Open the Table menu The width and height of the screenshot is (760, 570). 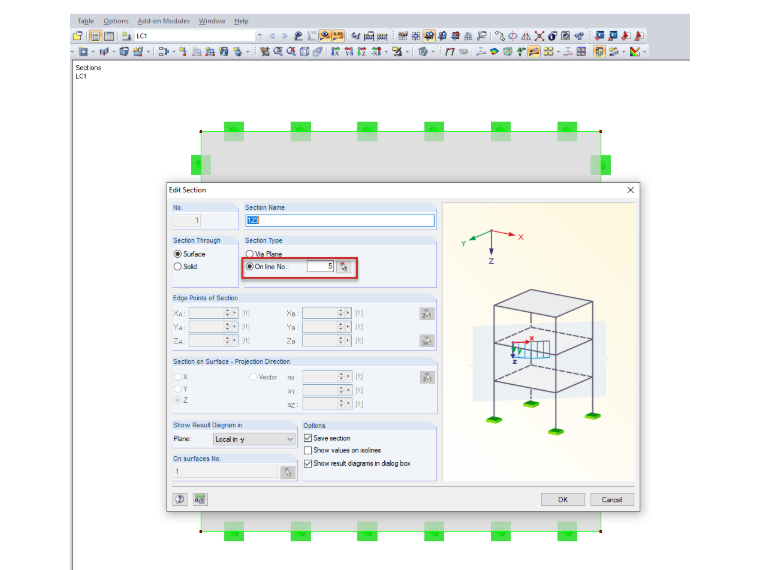pyautogui.click(x=86, y=21)
